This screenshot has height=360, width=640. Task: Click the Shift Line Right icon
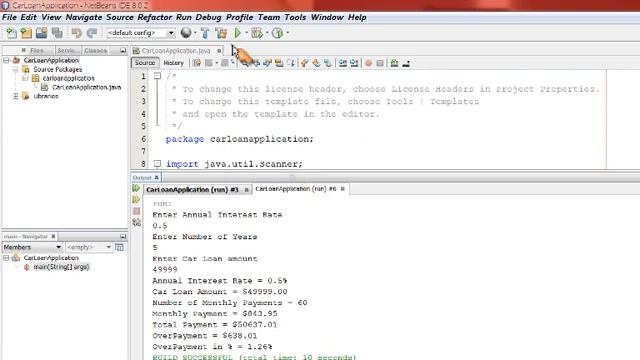pyautogui.click(x=354, y=63)
